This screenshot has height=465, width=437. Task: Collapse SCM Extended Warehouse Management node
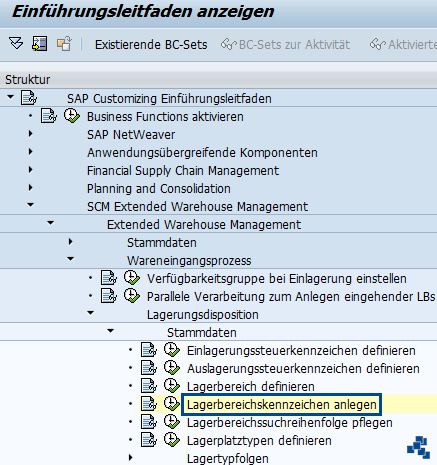[30, 205]
